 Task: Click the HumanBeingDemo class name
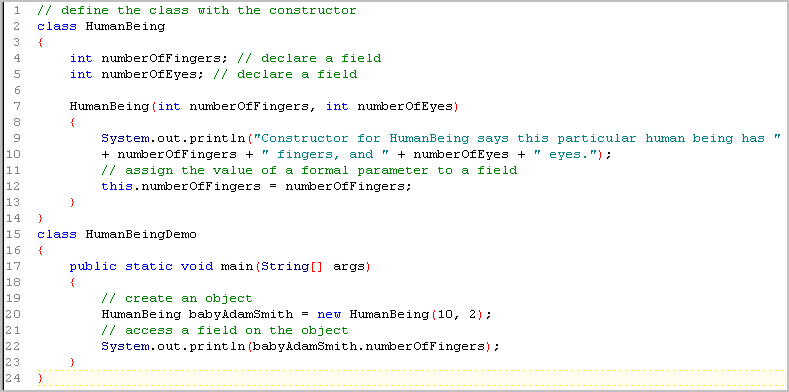tap(141, 234)
